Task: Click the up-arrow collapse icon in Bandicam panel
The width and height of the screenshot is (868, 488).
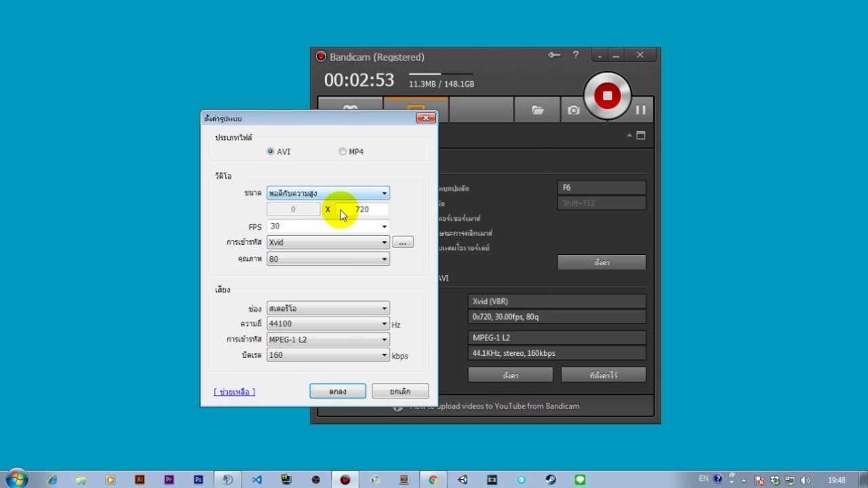Action: [629, 136]
